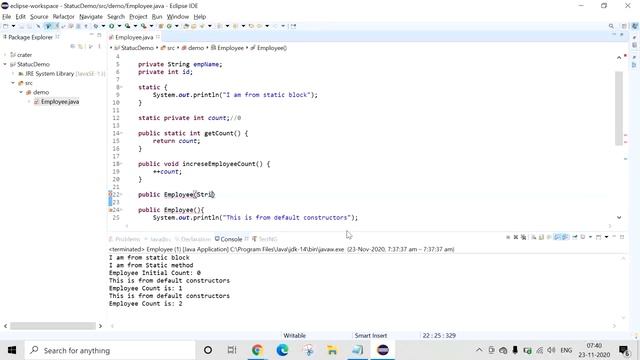The height and width of the screenshot is (360, 640).
Task: Click the Windows Start button
Action: [12, 350]
